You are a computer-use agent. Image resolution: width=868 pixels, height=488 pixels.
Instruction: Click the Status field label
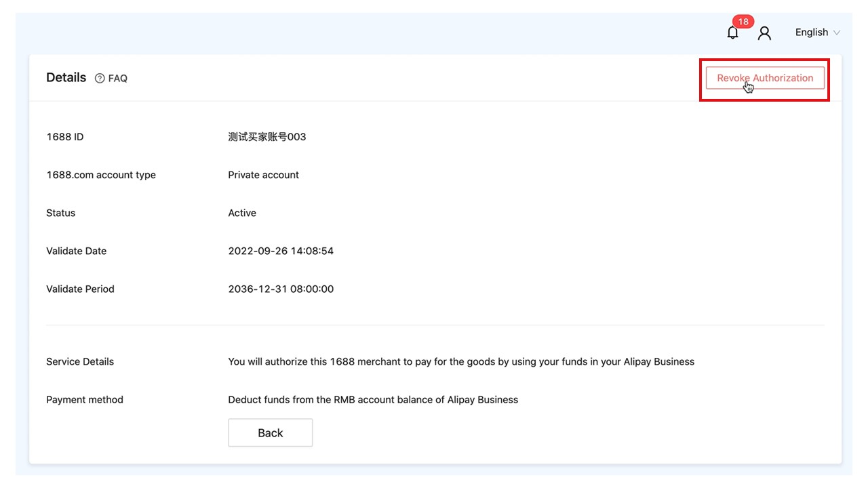(x=61, y=213)
